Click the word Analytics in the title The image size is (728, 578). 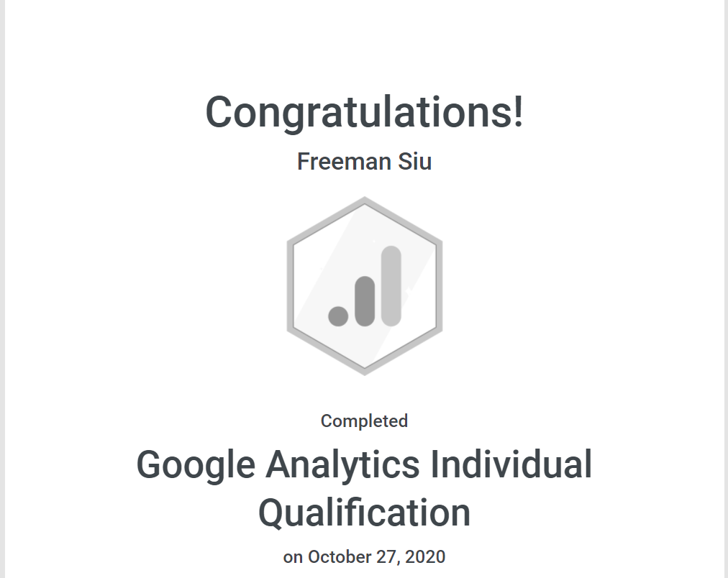[x=343, y=465]
